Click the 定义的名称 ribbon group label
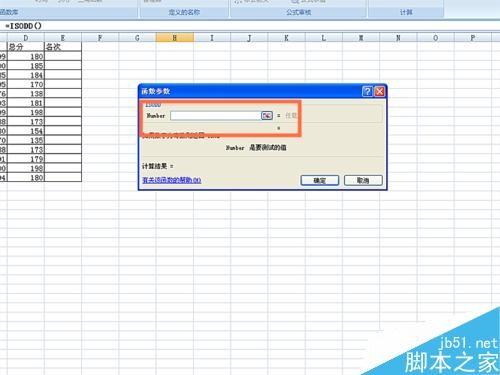 coord(184,12)
